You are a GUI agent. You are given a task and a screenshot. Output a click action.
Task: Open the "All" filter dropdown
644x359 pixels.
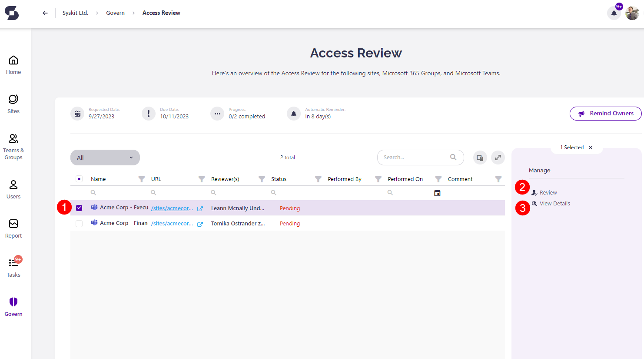[105, 157]
